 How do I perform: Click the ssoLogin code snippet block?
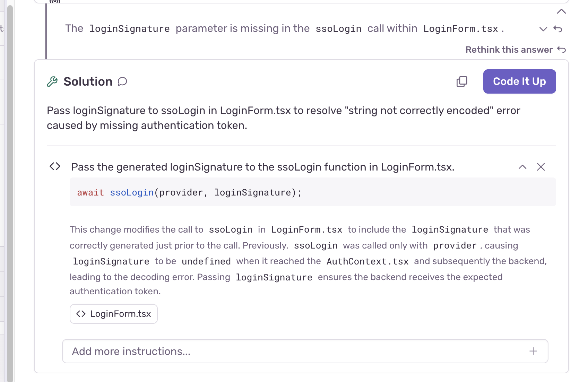point(313,192)
